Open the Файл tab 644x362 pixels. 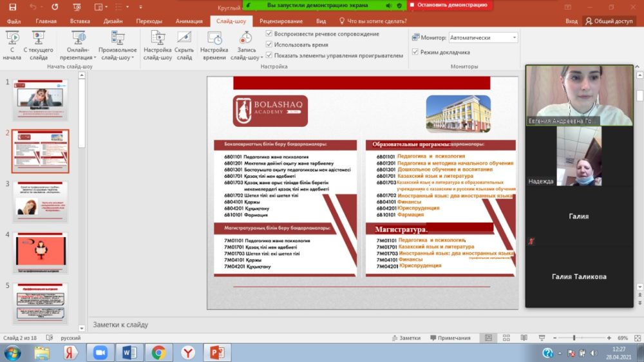point(14,21)
